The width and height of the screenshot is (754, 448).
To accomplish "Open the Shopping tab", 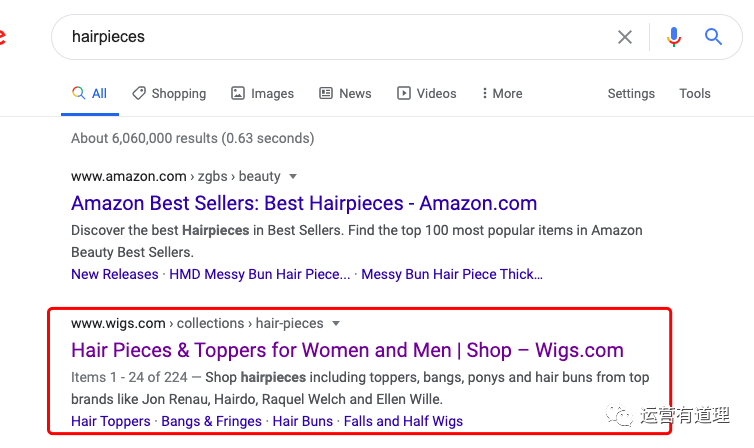I will (x=169, y=93).
